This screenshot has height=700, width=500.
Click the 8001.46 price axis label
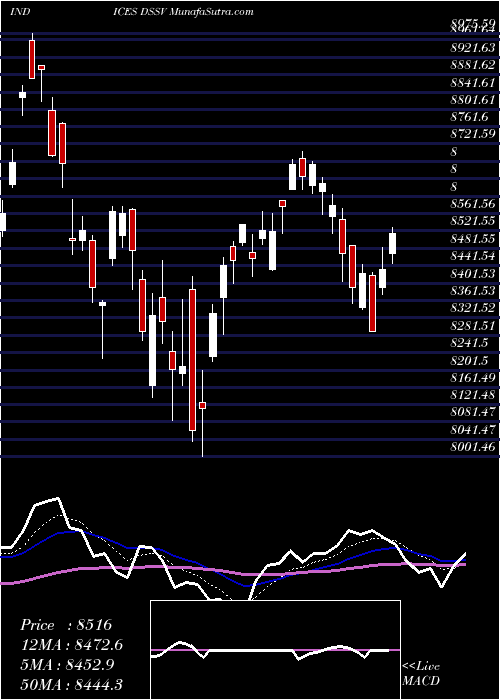tap(474, 446)
